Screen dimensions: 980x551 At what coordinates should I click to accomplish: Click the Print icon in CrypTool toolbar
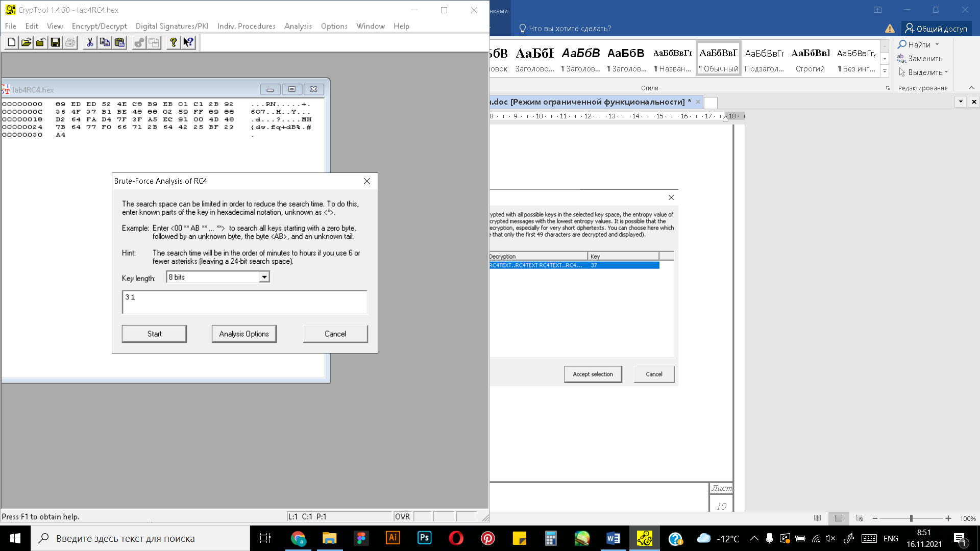[x=70, y=42]
